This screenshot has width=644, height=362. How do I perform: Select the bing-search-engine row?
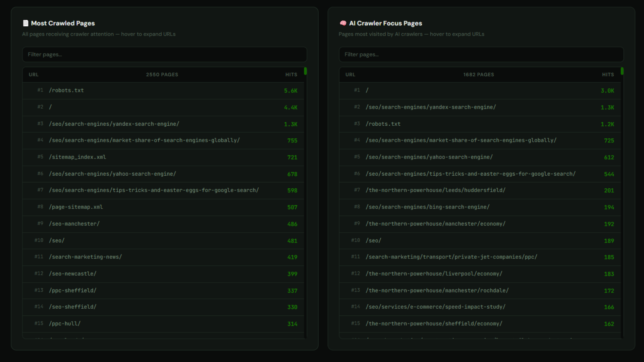480,207
